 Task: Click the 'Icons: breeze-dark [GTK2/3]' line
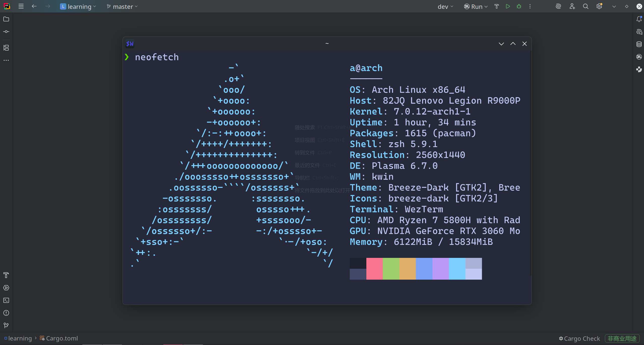click(424, 198)
